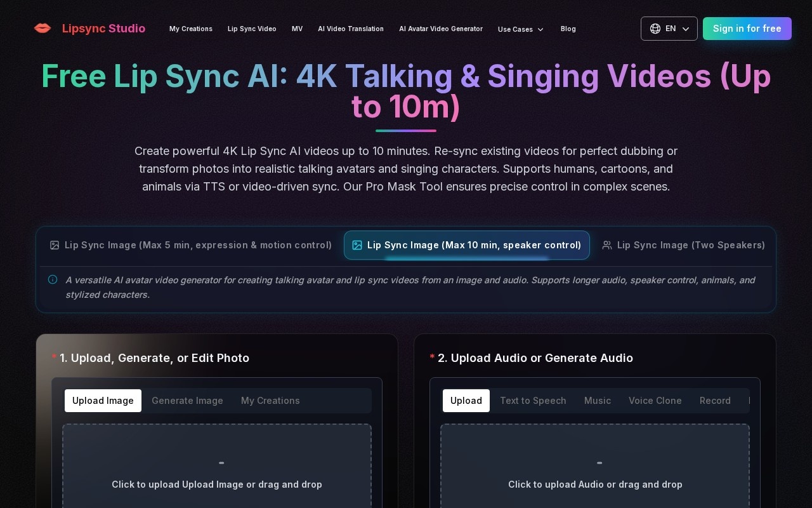Open AI Video Translation page
This screenshot has width=812, height=508.
coord(351,29)
